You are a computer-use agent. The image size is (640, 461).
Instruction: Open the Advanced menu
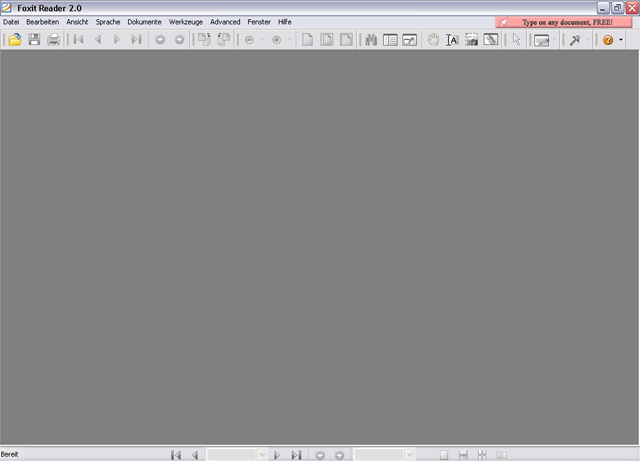(x=225, y=22)
